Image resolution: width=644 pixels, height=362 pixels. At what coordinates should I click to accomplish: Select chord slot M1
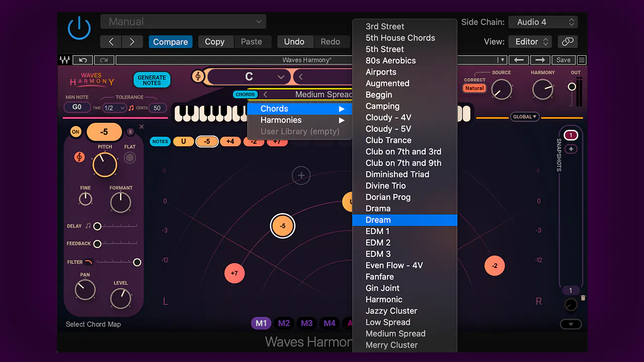[x=261, y=323]
